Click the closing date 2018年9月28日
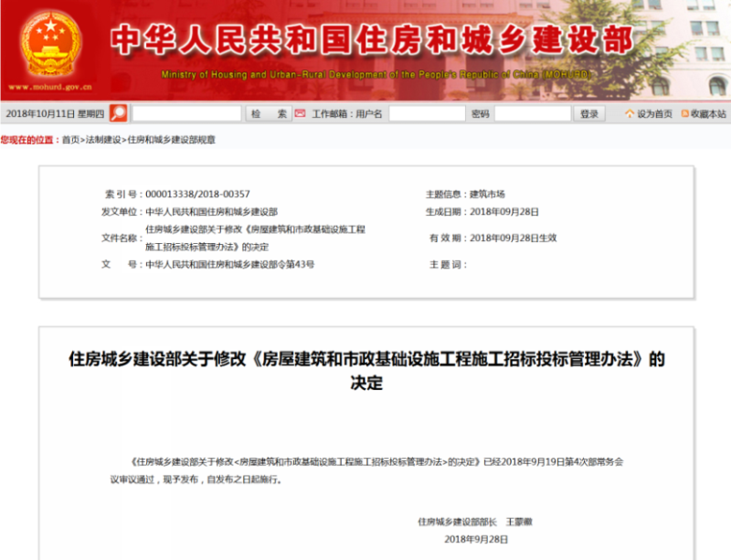The width and height of the screenshot is (731, 560). [x=476, y=540]
